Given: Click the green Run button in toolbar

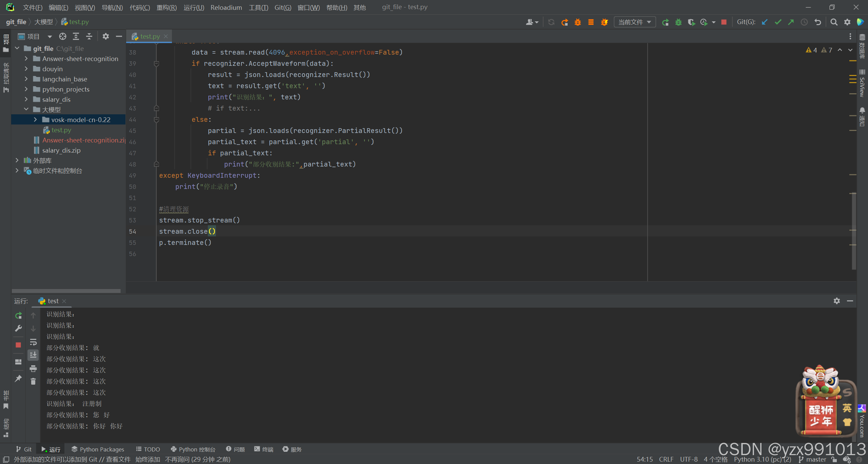Looking at the screenshot, I should [665, 22].
